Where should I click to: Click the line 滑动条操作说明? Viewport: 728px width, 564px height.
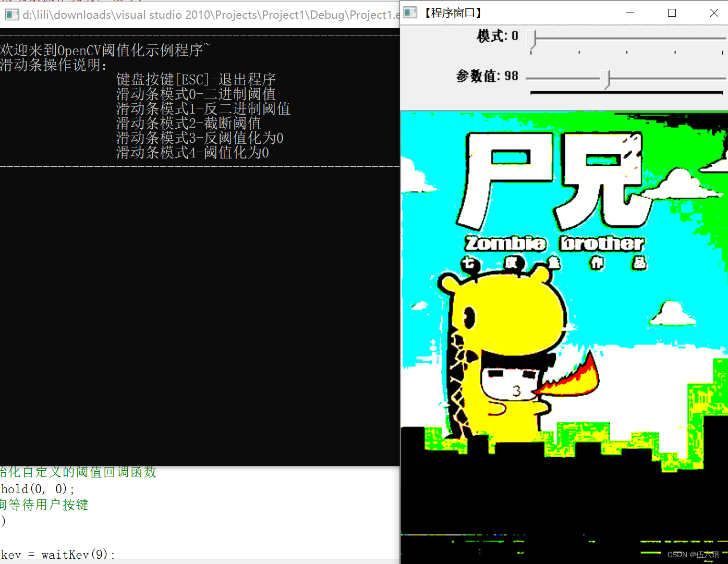pos(54,65)
